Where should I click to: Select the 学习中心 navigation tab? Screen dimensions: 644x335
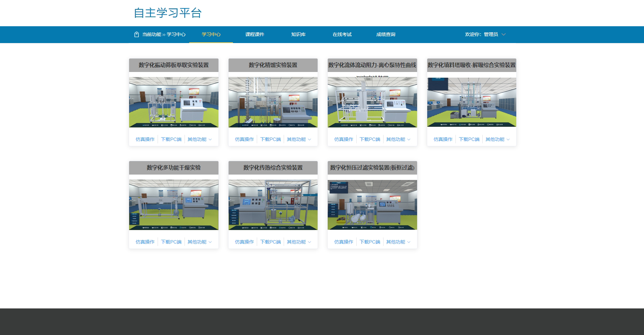click(x=211, y=34)
